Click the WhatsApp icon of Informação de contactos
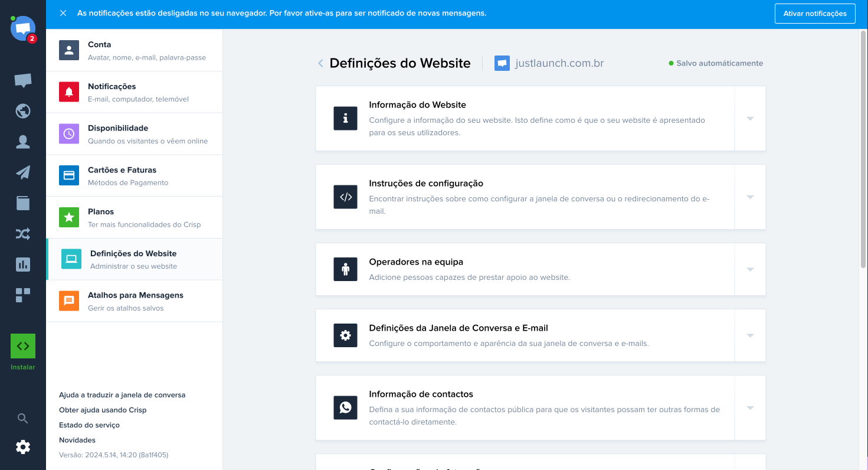 point(345,407)
